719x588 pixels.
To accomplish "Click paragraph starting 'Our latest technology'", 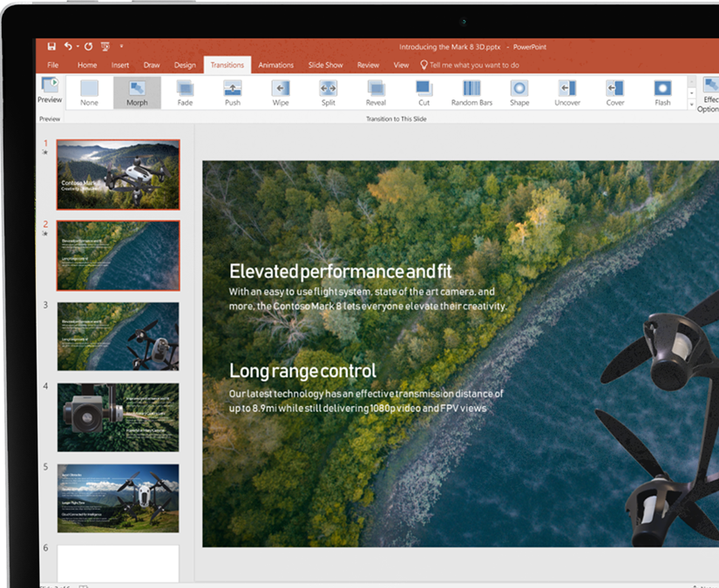I will (x=366, y=401).
